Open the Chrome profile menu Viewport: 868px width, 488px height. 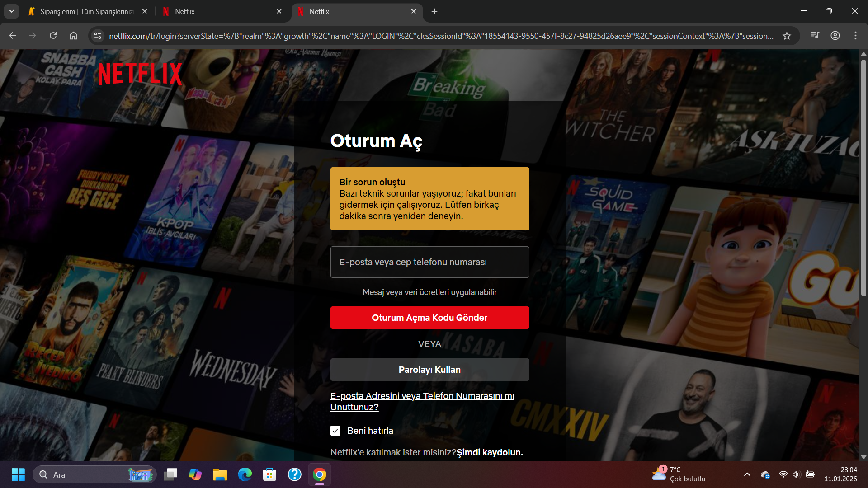[835, 36]
